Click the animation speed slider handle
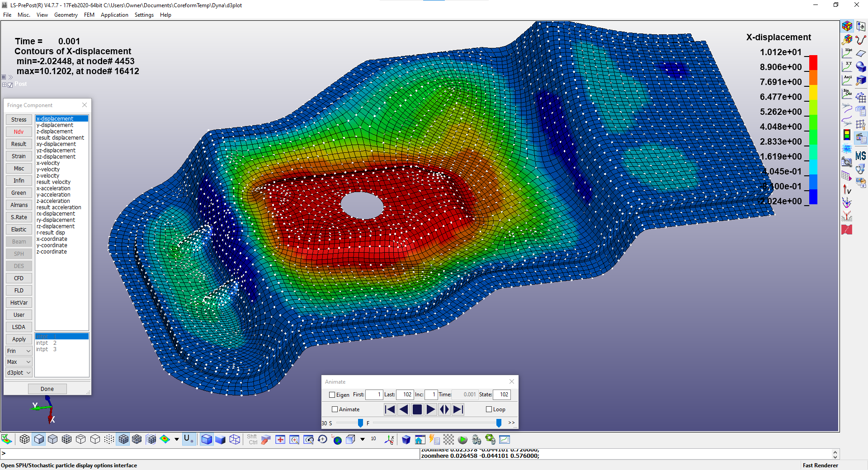The image size is (868, 470). click(360, 423)
